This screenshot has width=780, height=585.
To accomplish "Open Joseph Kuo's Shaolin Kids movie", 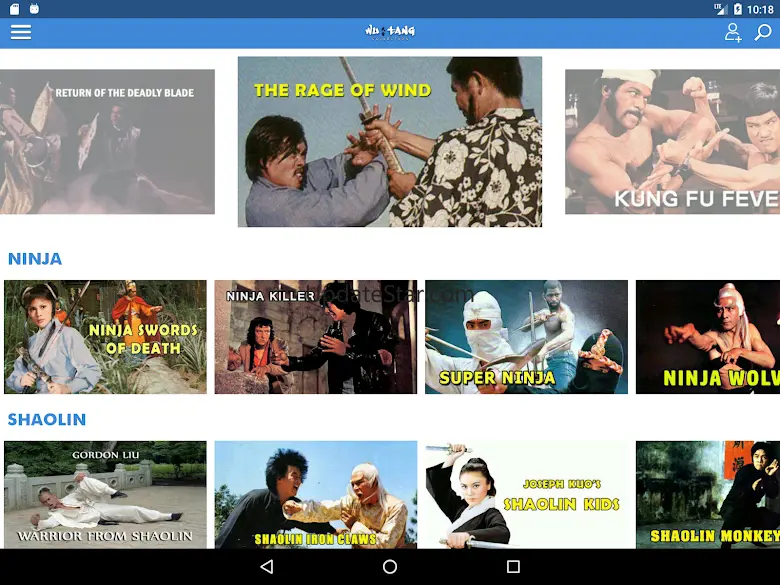I will (x=526, y=495).
